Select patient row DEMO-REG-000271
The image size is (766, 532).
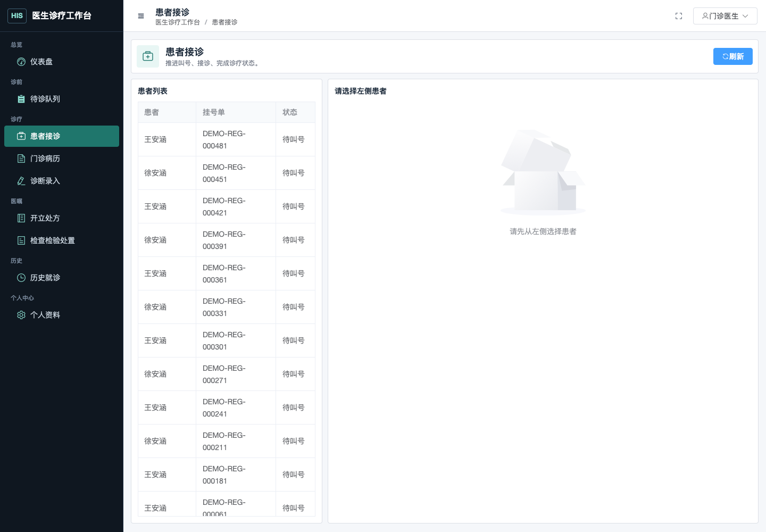(x=227, y=374)
